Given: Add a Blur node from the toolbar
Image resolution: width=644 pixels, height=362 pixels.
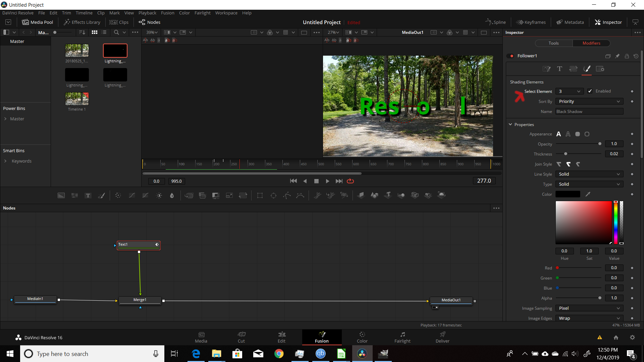Looking at the screenshot, I should tap(172, 195).
